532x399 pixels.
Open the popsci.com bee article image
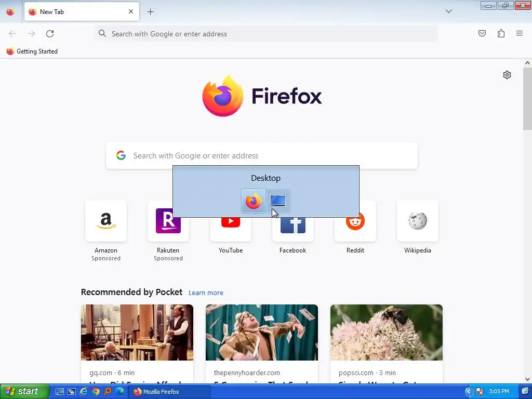pos(387,332)
